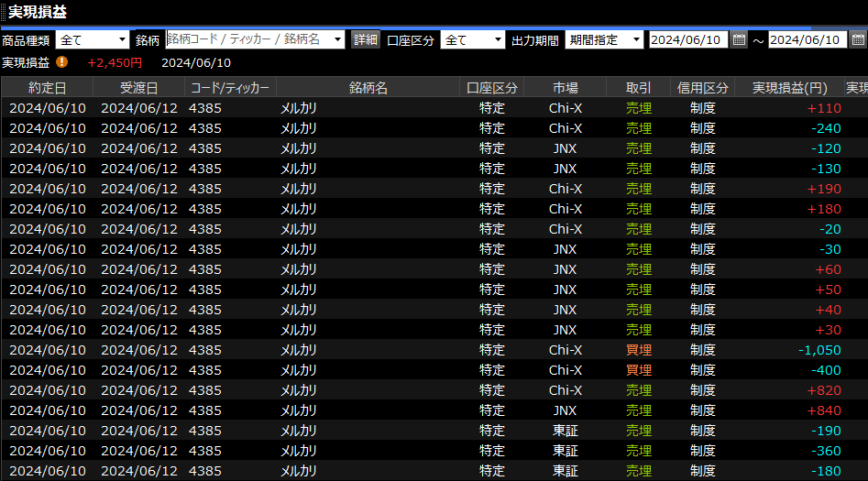Select the 東証 row with loss -360
Image resolution: width=868 pixels, height=481 pixels.
[x=434, y=451]
